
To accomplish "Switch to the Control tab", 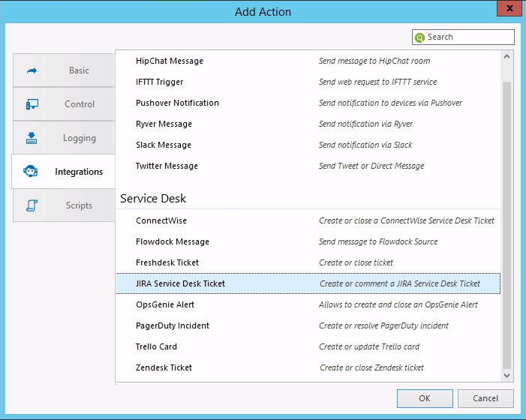I will point(64,104).
